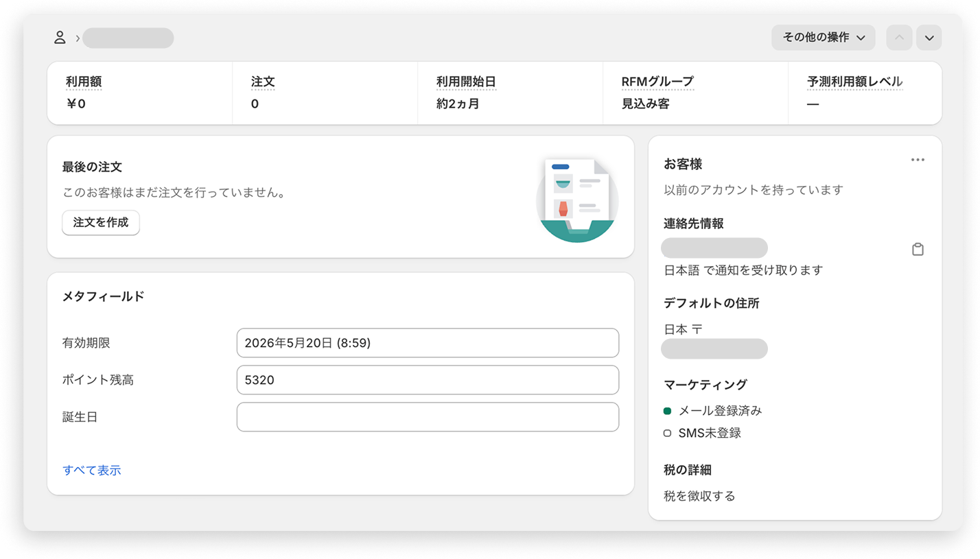Viewport: 980px width, 559px height.
Task: Click the 誕生日 field label
Action: tap(80, 417)
